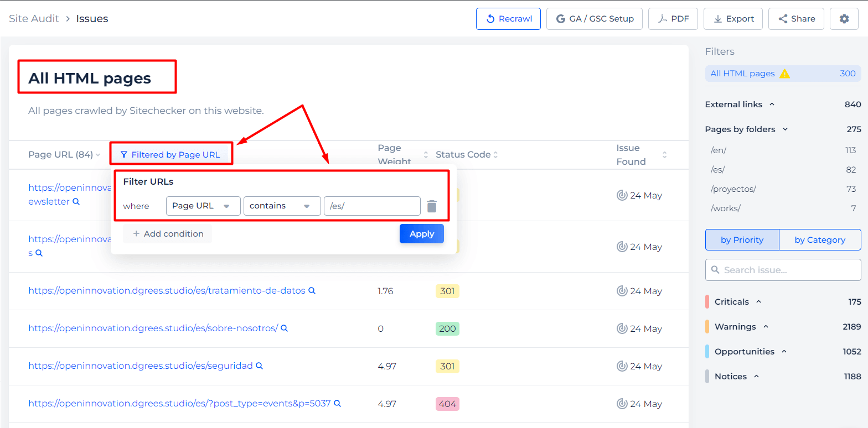The width and height of the screenshot is (868, 428).
Task: Select All HTML pages filter in sidebar
Action: [x=783, y=74]
